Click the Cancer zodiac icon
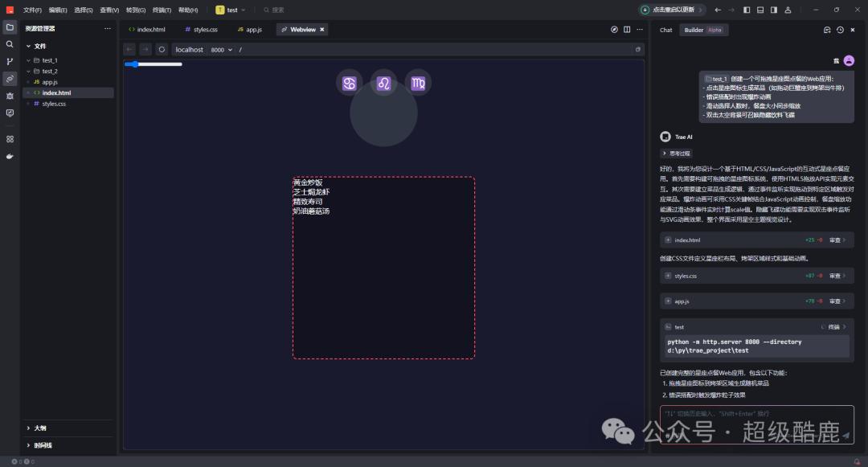The width and height of the screenshot is (868, 467). (x=349, y=83)
